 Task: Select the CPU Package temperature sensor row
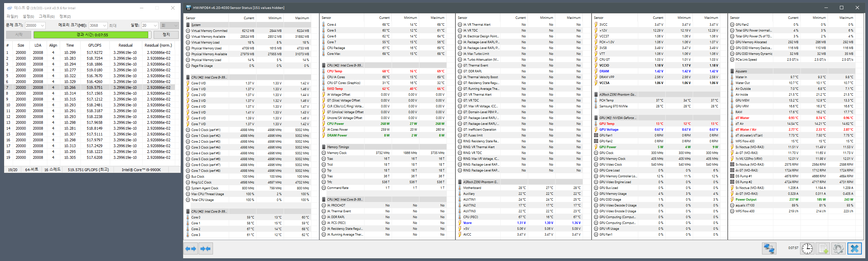(x=383, y=48)
